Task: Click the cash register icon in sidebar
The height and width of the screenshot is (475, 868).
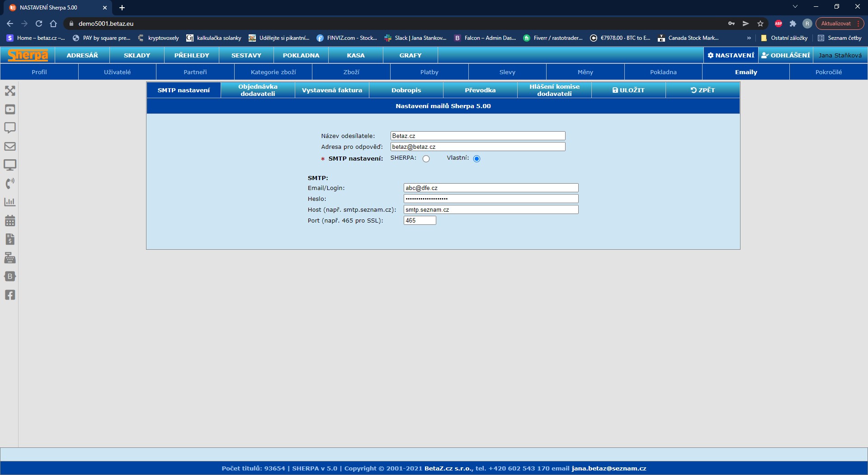Action: click(10, 258)
